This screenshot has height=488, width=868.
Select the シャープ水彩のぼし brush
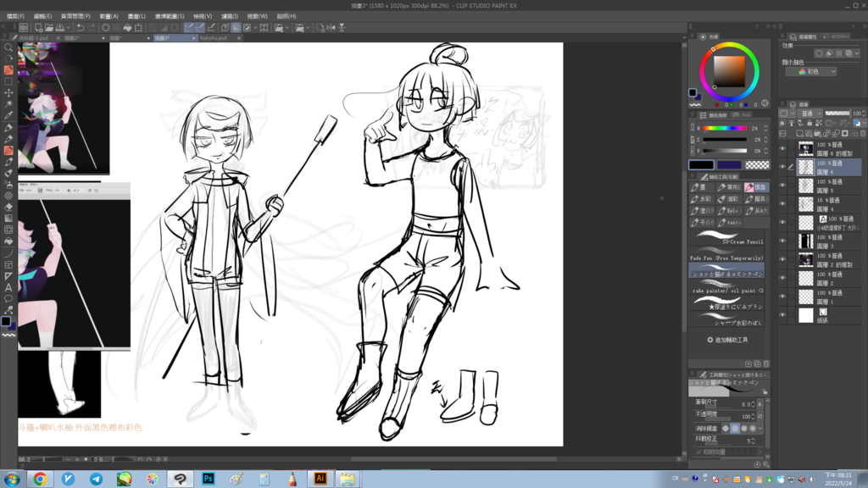726,319
